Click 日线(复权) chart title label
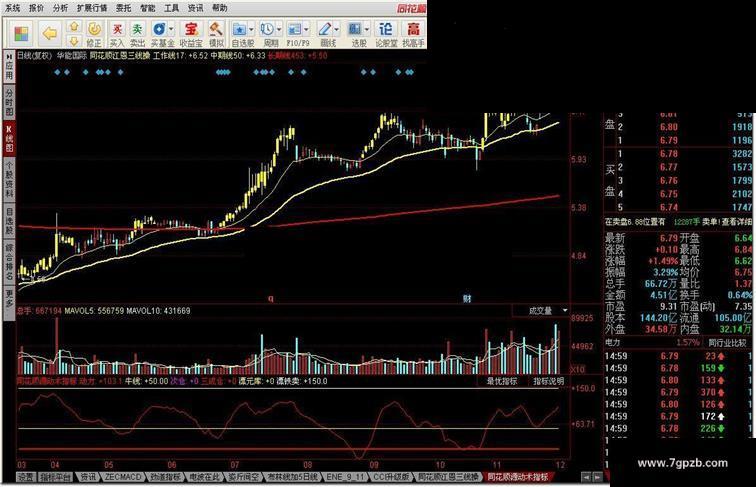The width and height of the screenshot is (756, 487). 34,55
